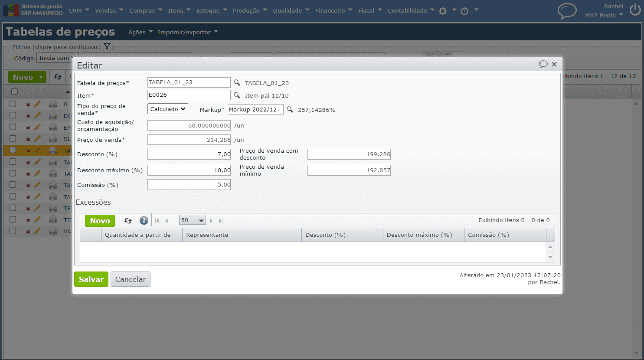The width and height of the screenshot is (644, 360).
Task: Click the power logout icon
Action: pos(635,10)
